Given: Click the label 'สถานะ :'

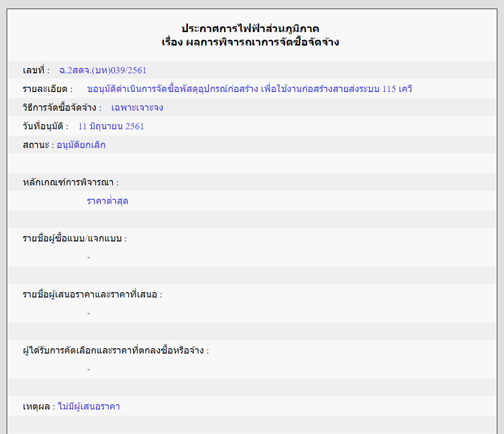Looking at the screenshot, I should click(x=38, y=145).
